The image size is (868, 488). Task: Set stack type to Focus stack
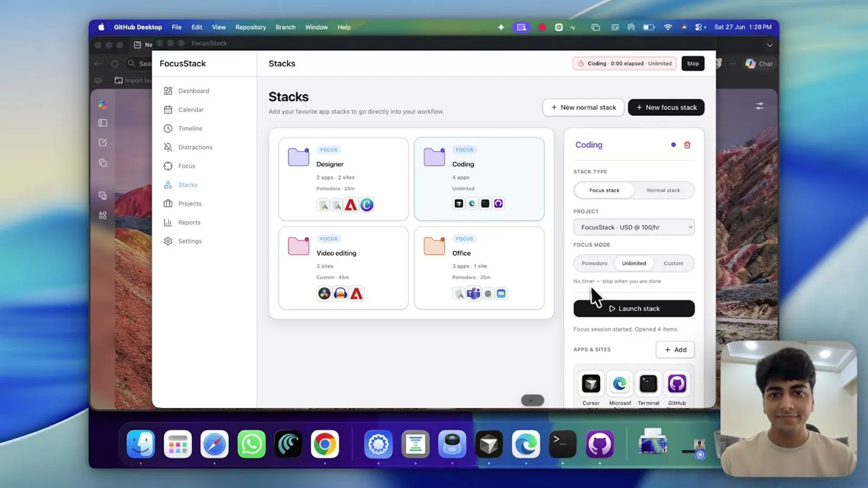coord(604,190)
